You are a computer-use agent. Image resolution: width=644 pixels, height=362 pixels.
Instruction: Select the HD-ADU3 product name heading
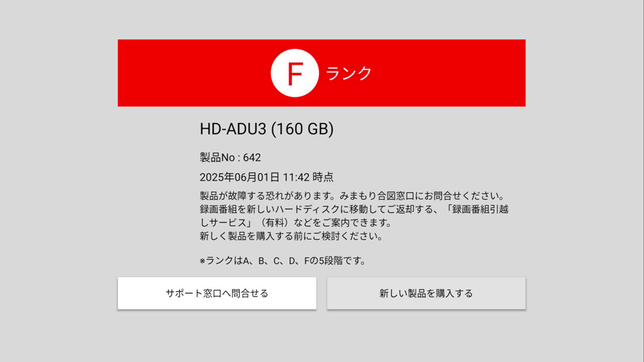pyautogui.click(x=233, y=129)
